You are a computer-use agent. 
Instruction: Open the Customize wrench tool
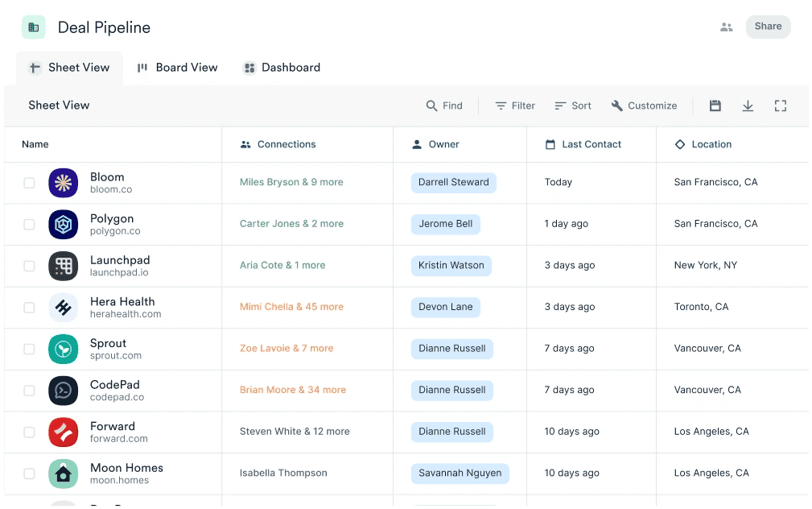645,106
